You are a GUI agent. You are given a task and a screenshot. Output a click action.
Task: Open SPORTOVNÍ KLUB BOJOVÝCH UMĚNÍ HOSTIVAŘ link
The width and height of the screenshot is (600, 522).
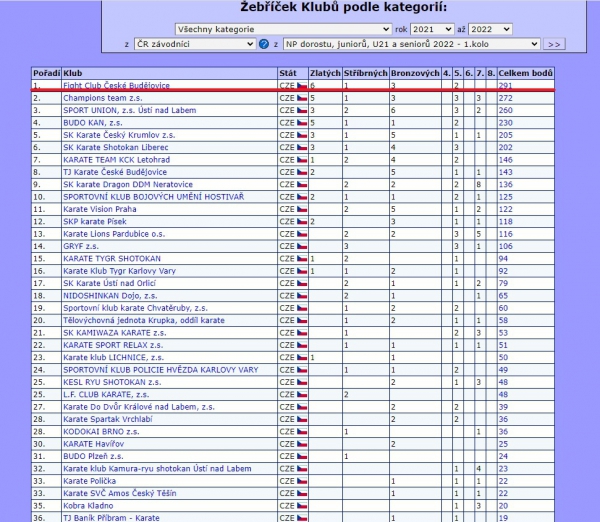153,197
